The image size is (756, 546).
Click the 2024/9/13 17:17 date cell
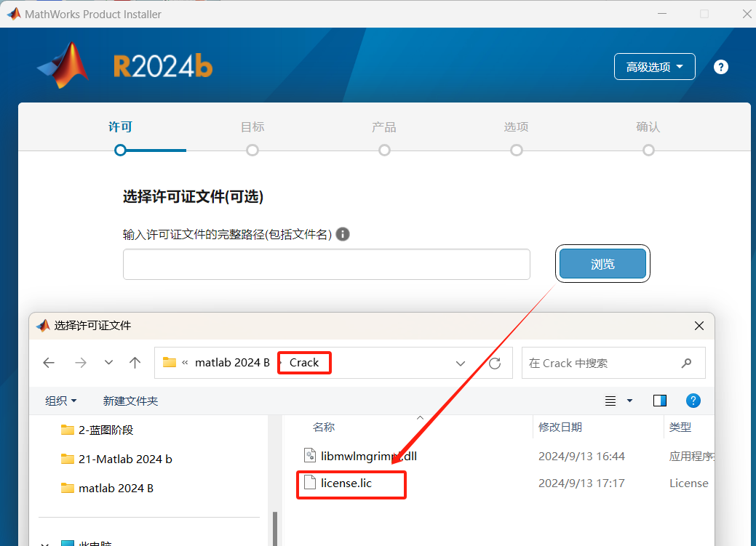pos(581,483)
